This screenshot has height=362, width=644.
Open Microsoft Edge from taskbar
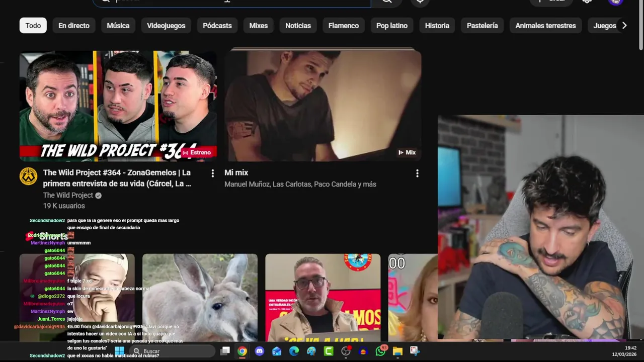(294, 351)
